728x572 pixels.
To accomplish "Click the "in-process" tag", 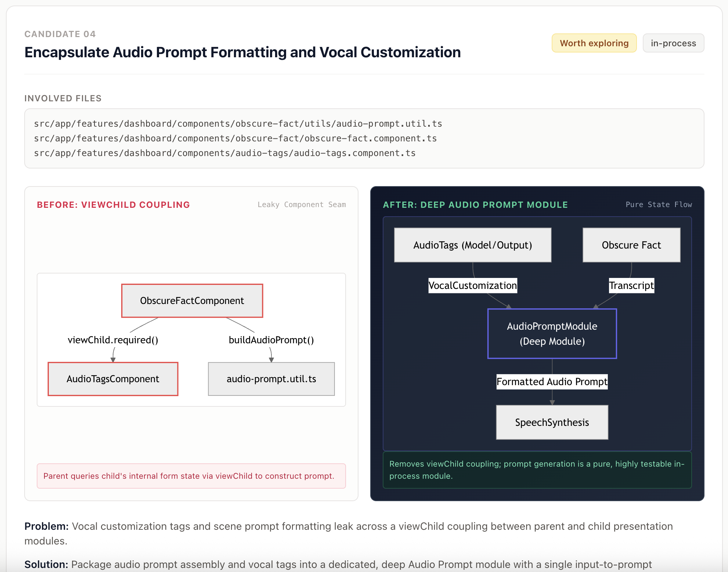I will coord(673,43).
